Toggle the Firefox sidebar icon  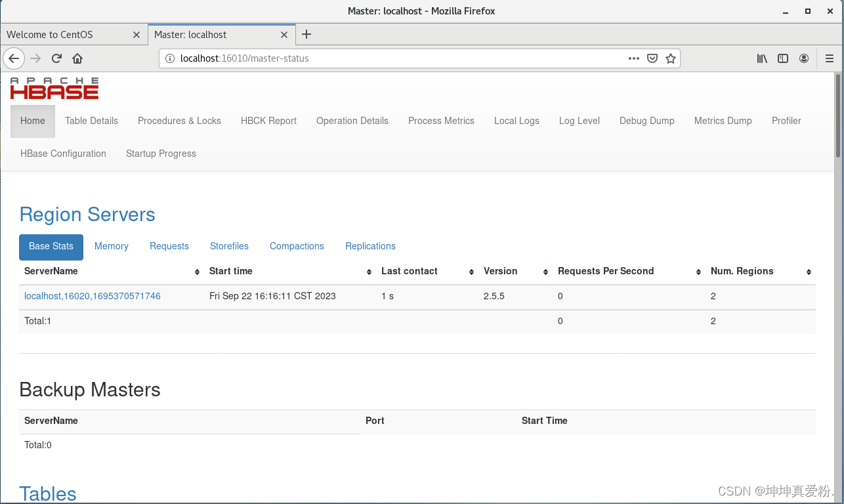tap(783, 58)
